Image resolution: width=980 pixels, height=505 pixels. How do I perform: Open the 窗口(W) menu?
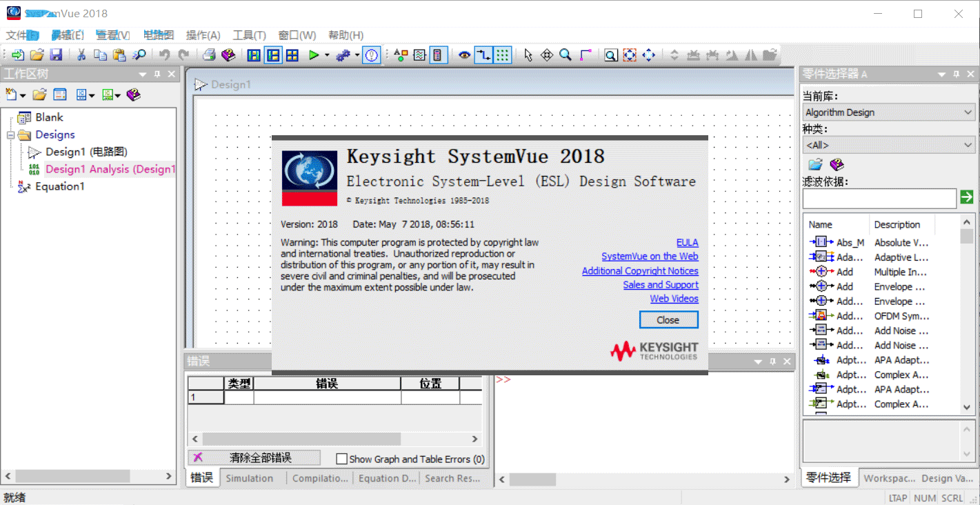pyautogui.click(x=297, y=35)
